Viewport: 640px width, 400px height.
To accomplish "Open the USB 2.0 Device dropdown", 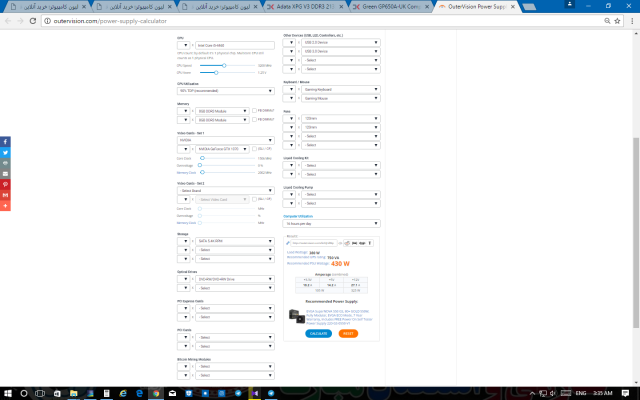I will 341,42.
